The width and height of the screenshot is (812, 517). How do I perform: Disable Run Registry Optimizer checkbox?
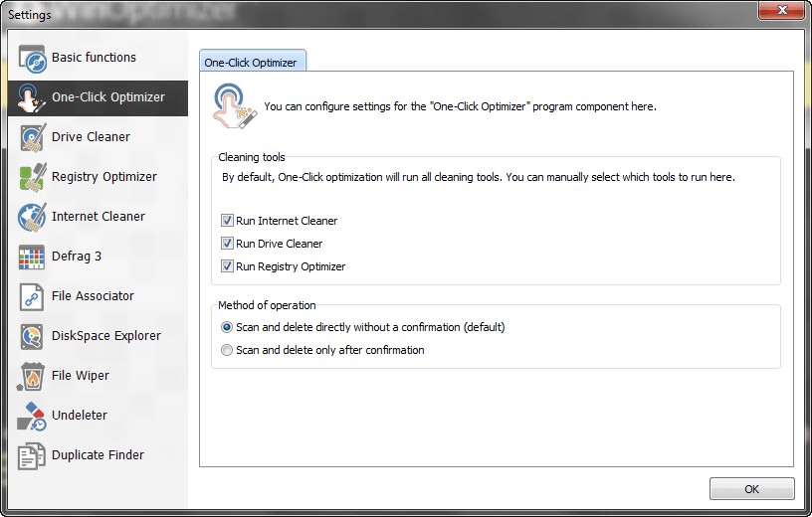(x=227, y=266)
